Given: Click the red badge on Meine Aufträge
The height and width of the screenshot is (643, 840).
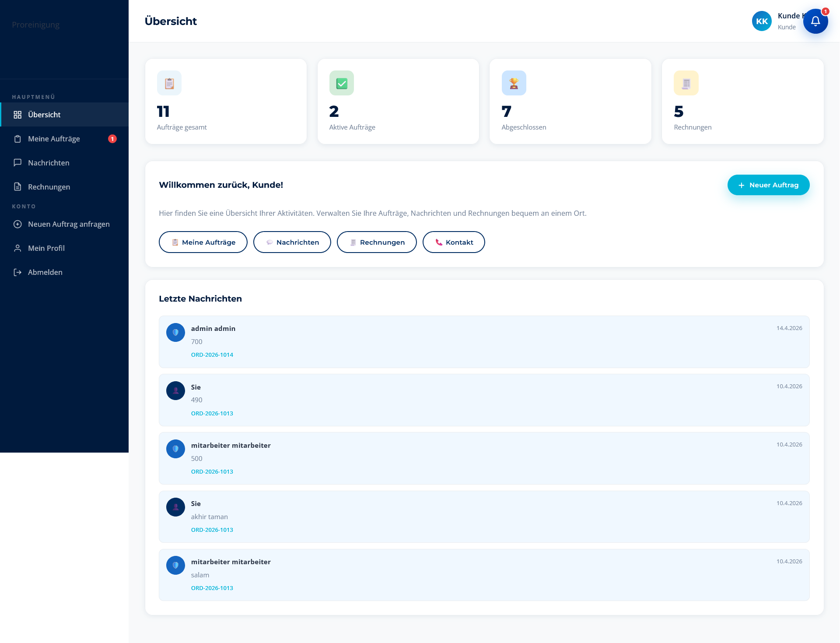Looking at the screenshot, I should click(112, 139).
